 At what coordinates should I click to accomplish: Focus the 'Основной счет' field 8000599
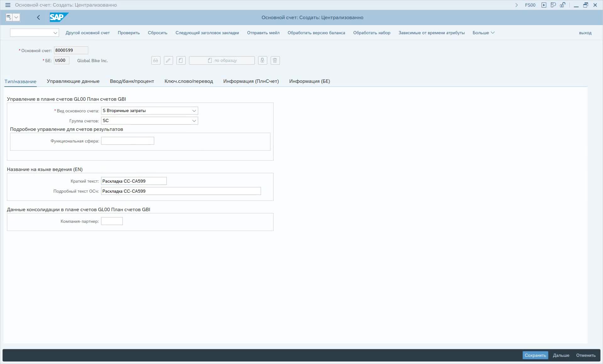(x=71, y=50)
